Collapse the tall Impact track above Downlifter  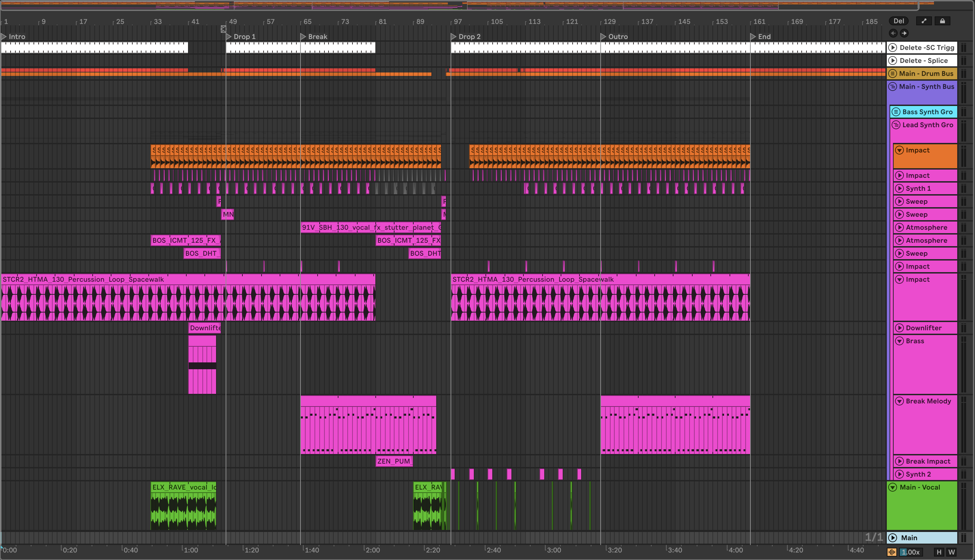pyautogui.click(x=899, y=280)
